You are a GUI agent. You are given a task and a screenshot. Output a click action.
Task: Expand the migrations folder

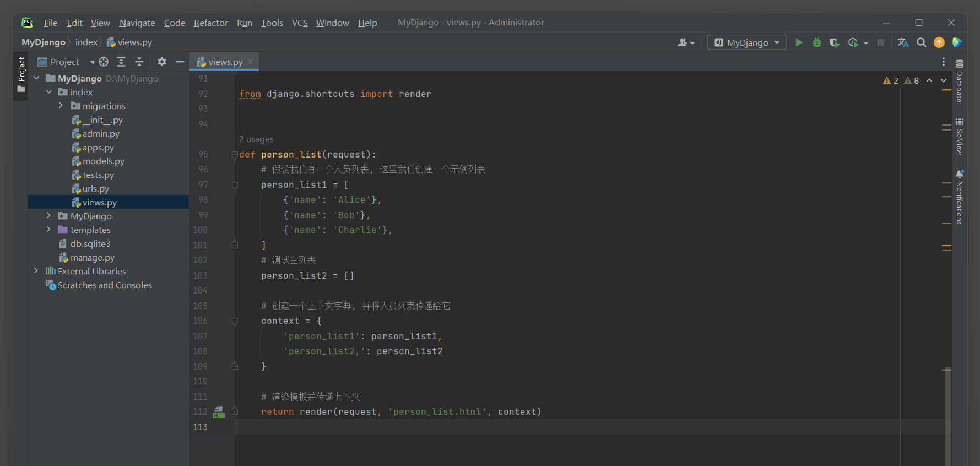[61, 106]
